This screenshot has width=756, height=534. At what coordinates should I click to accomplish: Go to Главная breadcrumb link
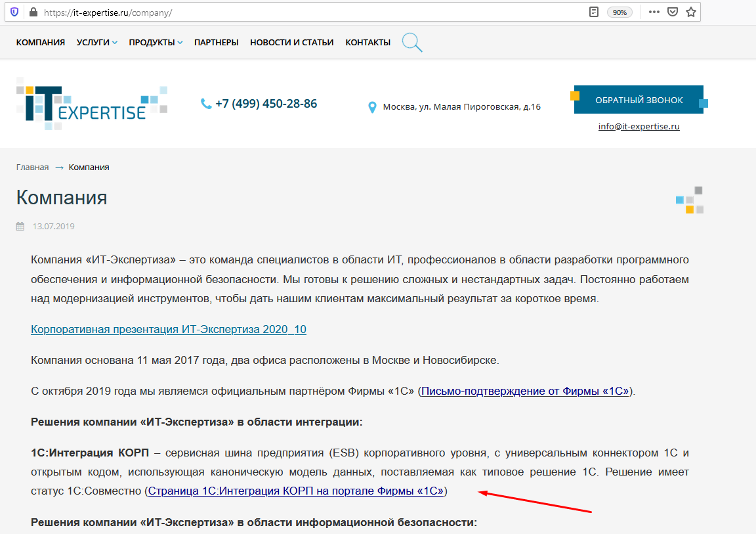coord(32,167)
